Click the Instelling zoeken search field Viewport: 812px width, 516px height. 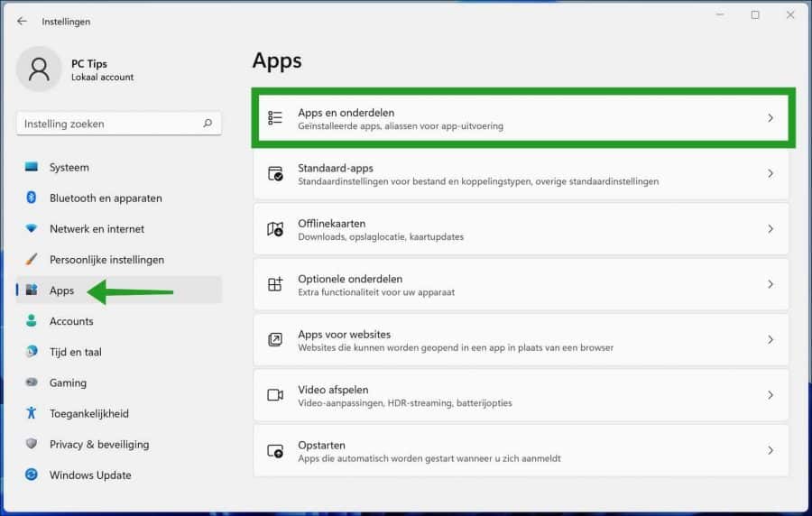coord(119,124)
